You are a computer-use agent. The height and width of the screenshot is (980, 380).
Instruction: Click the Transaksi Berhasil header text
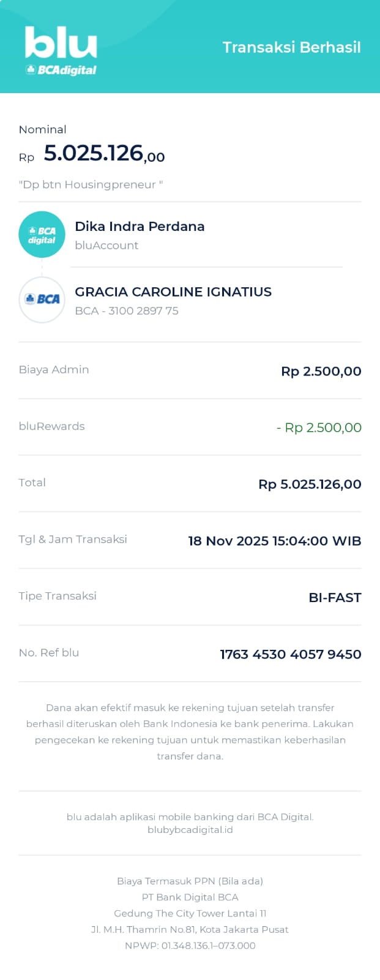coord(291,48)
